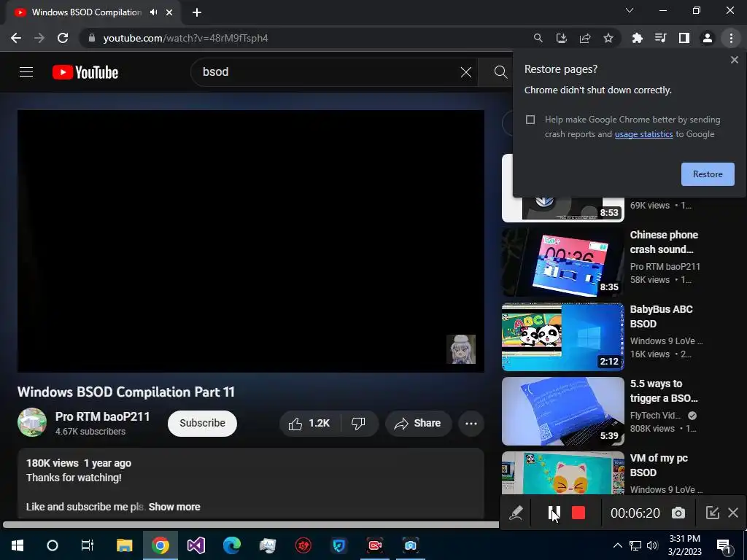
Task: Open Visual Studio from the taskbar
Action: [196, 545]
